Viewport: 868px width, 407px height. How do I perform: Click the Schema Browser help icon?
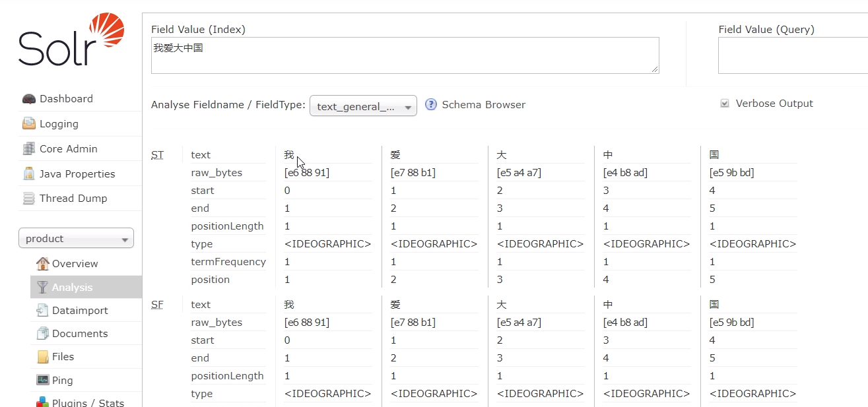[x=431, y=104]
